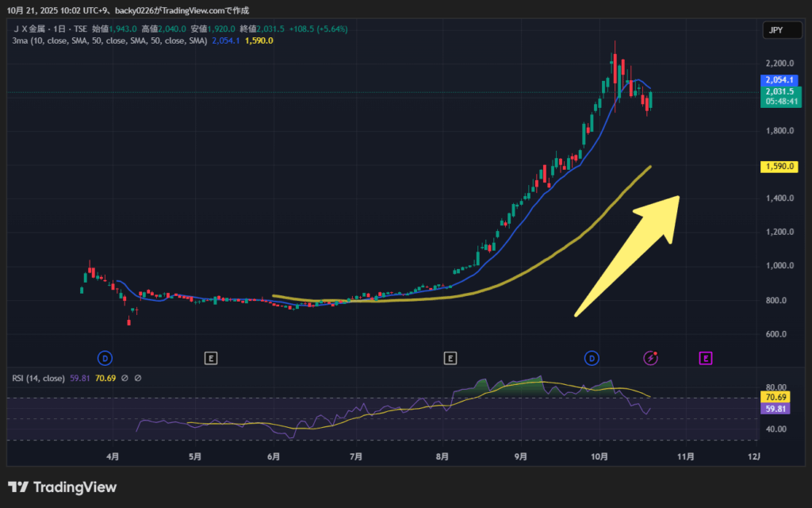Screen dimensions: 812x508
Task: Click the earnings E marker near May
Action: click(210, 358)
